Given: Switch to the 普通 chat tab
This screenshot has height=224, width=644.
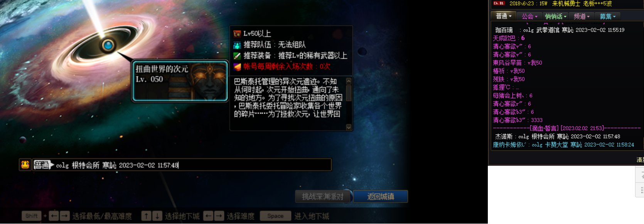Looking at the screenshot, I should 504,16.
